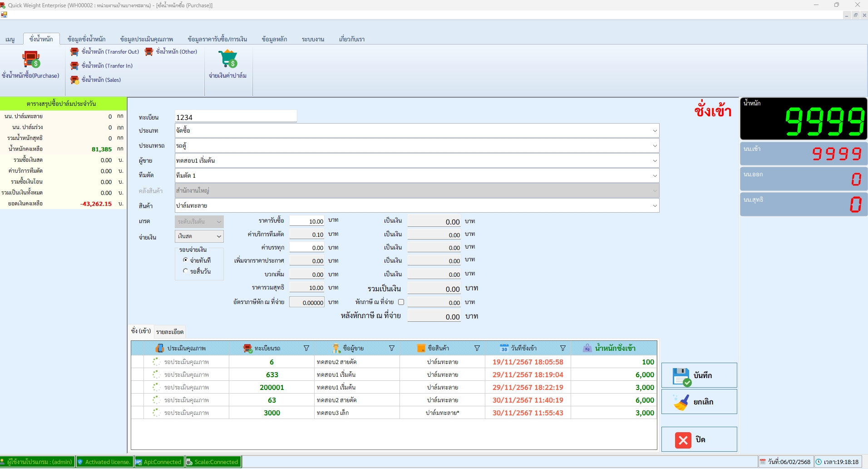868x469 pixels.
Task: Click น้ำหนักชั่งเข้า weight icon
Action: coord(587,348)
